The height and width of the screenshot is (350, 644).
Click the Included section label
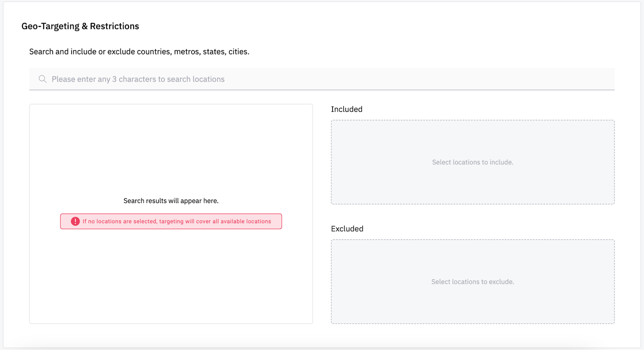[x=347, y=109]
